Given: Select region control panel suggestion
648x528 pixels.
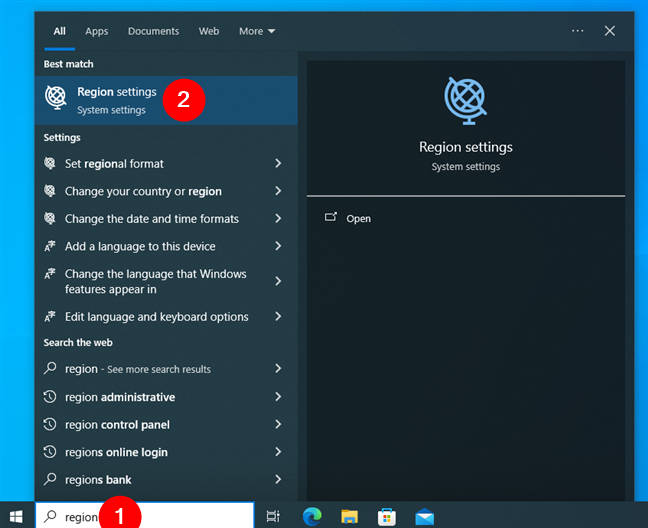Looking at the screenshot, I should click(166, 425).
